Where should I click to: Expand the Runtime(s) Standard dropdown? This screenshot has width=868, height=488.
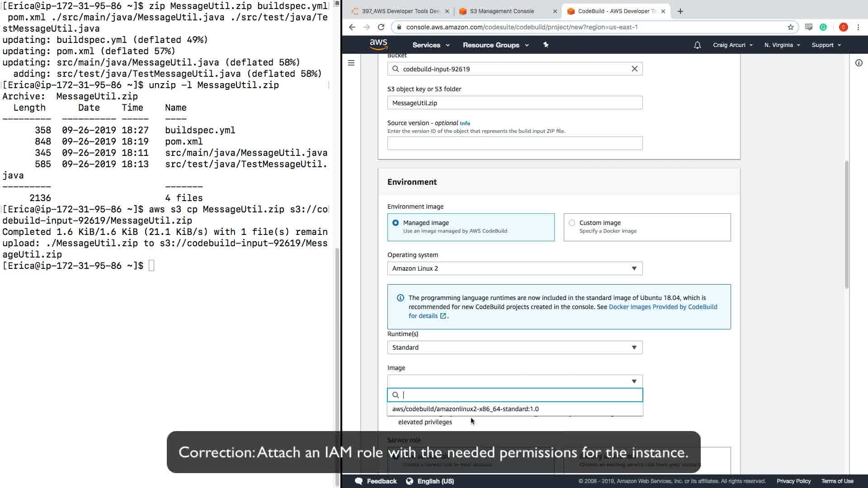[x=514, y=347]
